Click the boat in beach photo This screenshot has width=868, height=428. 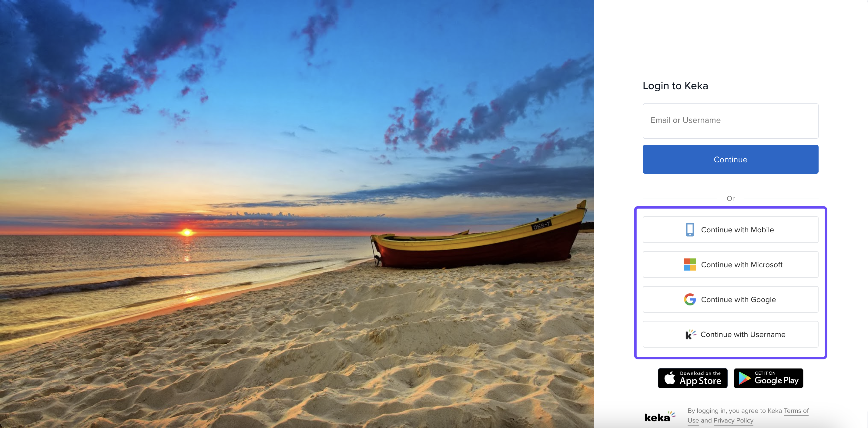478,239
